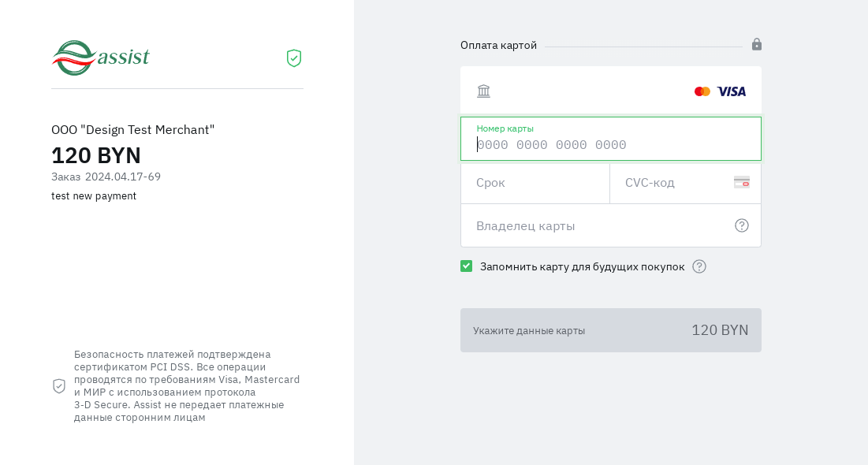
Task: Click the PCI DSS shield icon
Action: (x=59, y=386)
